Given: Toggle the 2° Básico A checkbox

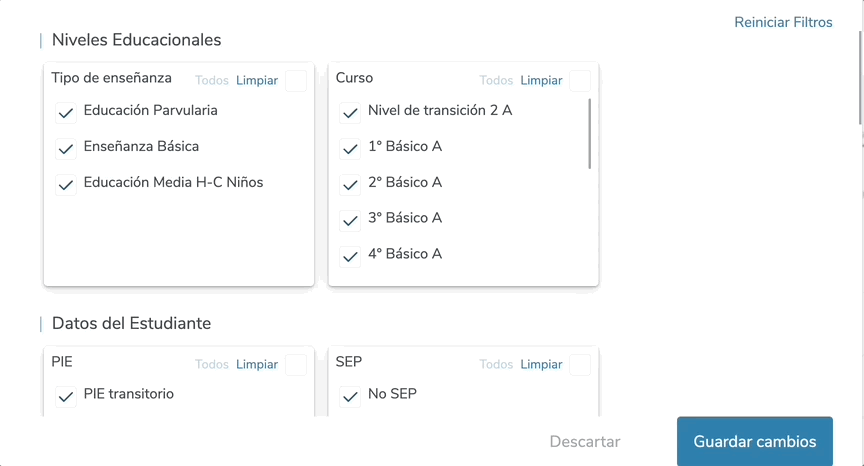Looking at the screenshot, I should click(x=350, y=185).
